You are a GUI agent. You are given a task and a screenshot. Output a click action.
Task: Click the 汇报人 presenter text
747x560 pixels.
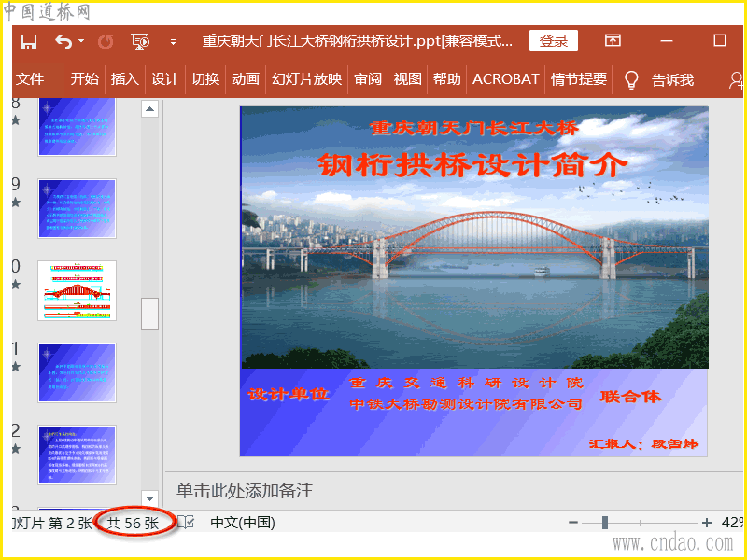[643, 444]
